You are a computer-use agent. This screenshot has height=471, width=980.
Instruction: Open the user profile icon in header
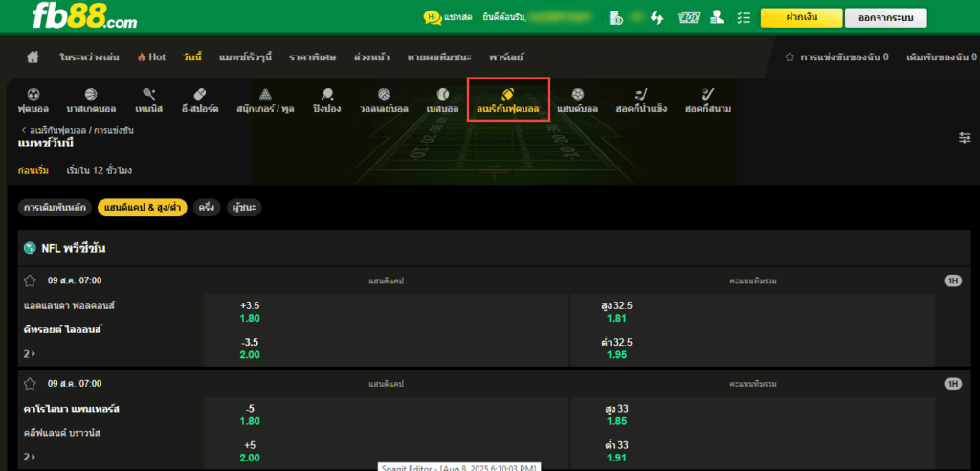coord(718,17)
